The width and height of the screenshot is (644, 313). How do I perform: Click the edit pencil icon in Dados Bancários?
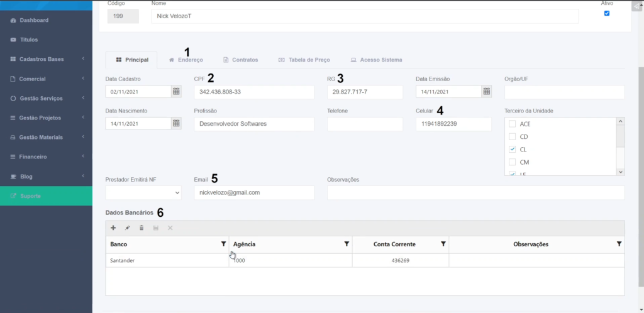[128, 228]
